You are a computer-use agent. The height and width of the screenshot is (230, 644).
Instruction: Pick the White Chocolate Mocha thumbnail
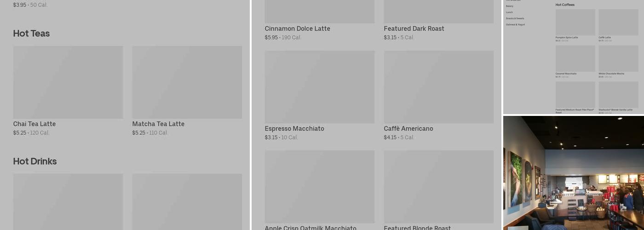[618, 58]
